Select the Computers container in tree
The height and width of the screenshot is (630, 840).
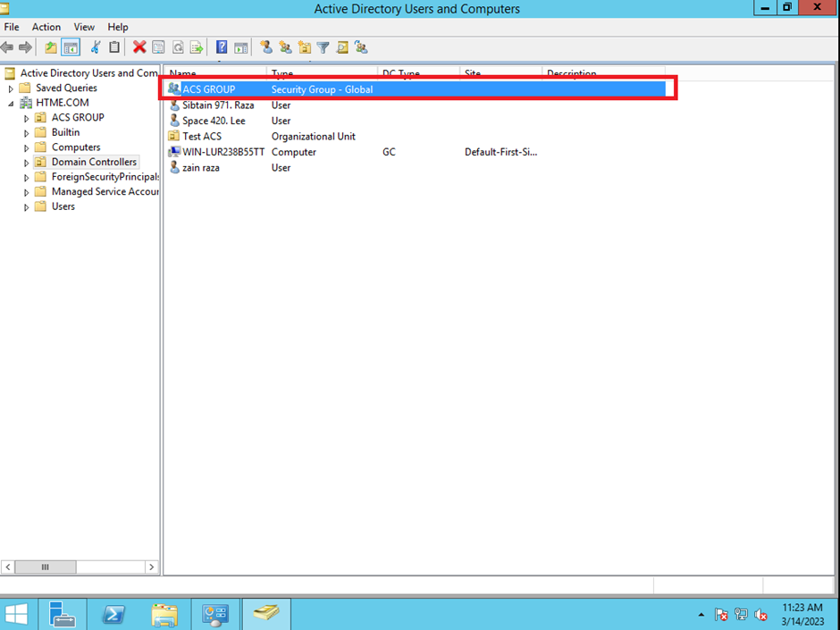(75, 147)
